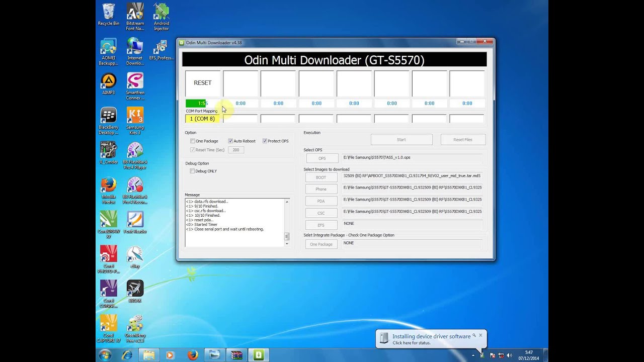
Task: Show hidden tray icons arrow
Action: pyautogui.click(x=473, y=355)
